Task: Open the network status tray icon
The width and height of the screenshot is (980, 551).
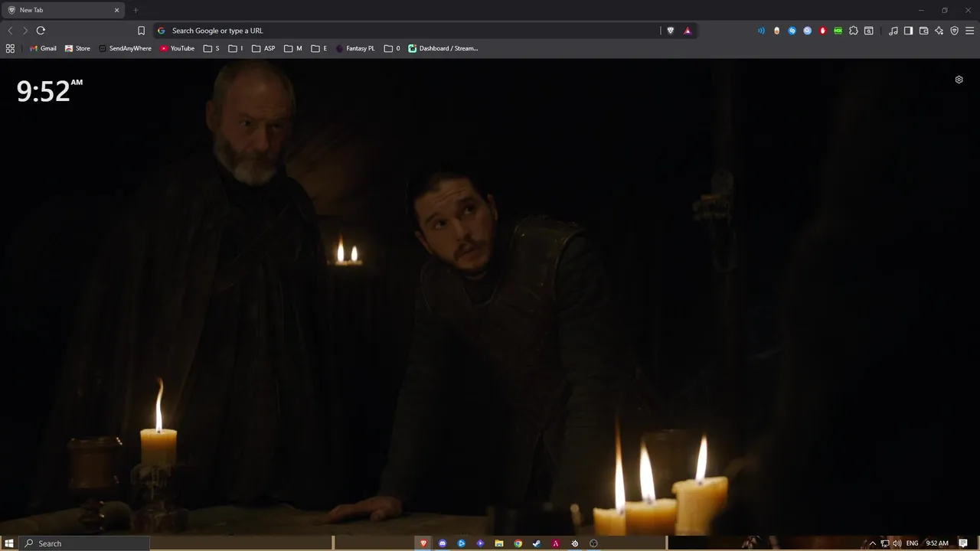Action: tap(885, 543)
